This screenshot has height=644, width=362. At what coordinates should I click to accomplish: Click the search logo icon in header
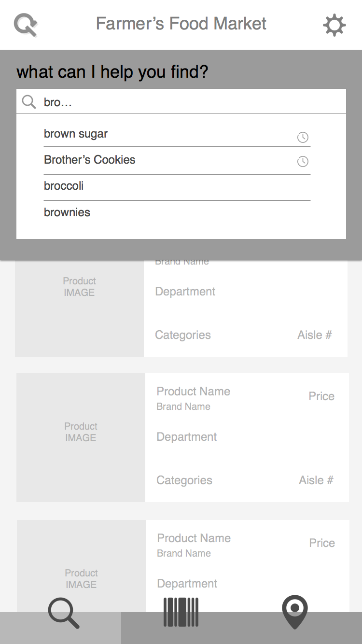[26, 25]
